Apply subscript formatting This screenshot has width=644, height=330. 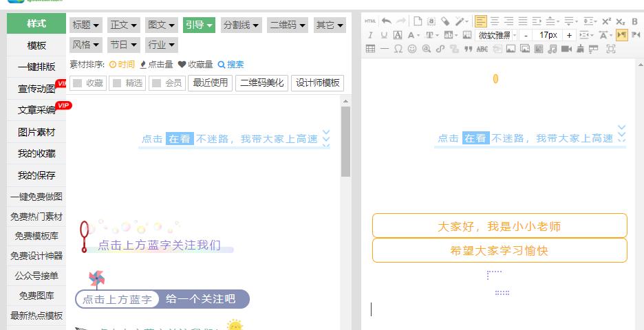[620, 21]
